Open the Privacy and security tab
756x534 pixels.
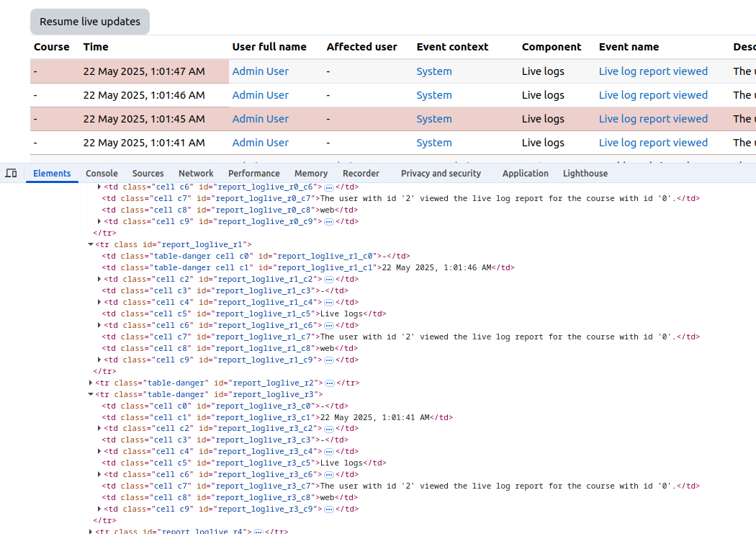pos(441,173)
